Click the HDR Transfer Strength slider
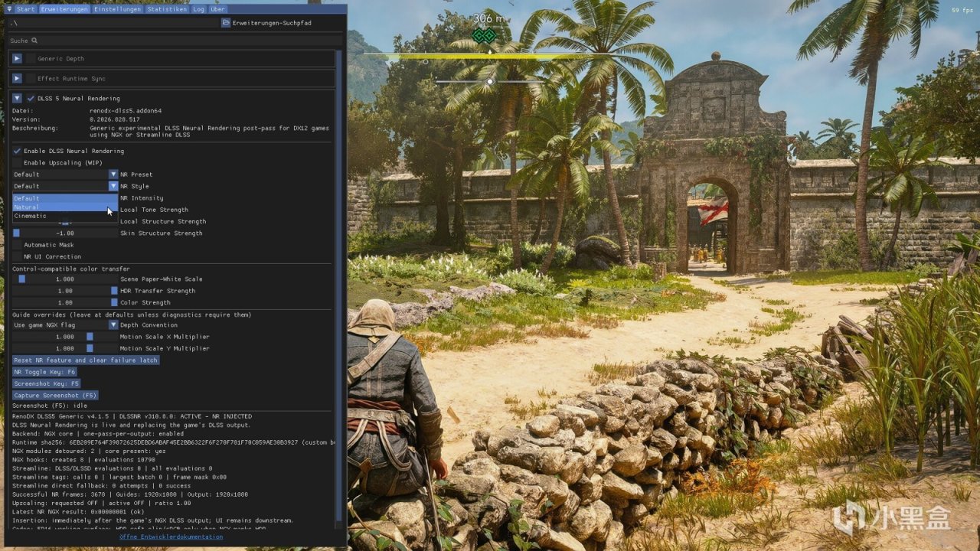 click(65, 291)
